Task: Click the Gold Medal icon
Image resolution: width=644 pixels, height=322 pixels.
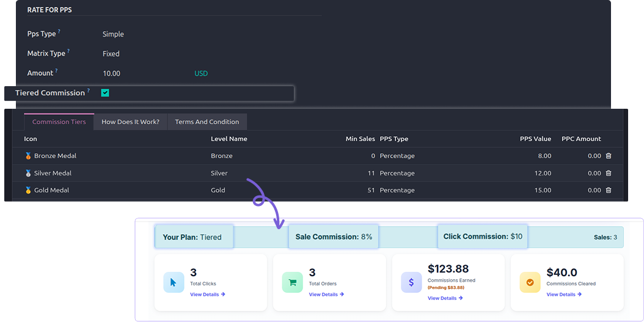Action: click(28, 190)
